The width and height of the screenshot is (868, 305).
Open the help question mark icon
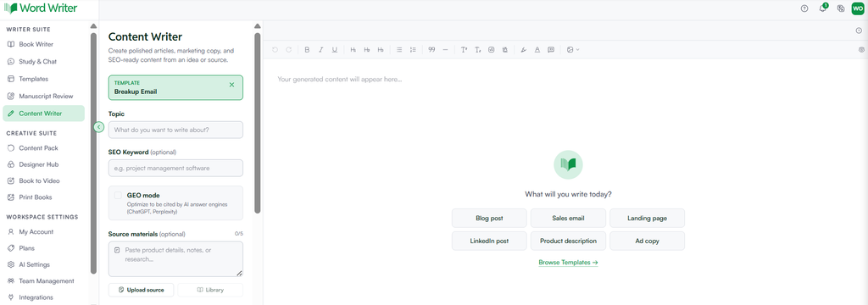[804, 8]
